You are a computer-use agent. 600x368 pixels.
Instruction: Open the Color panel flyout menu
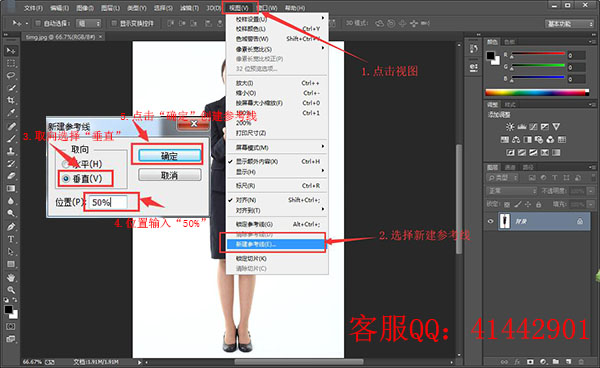click(592, 41)
